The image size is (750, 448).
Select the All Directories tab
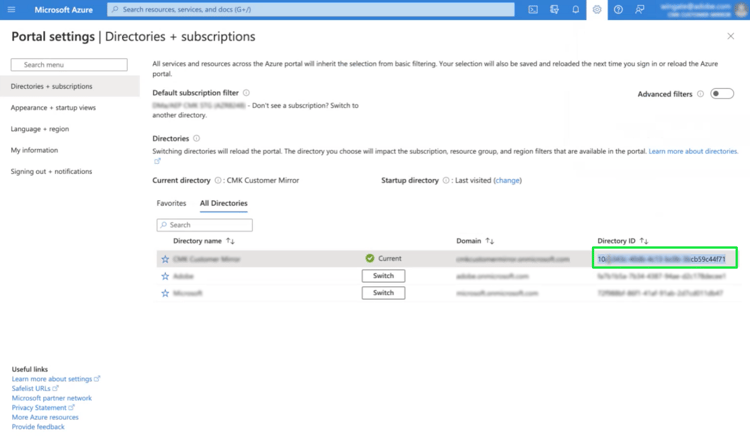click(x=223, y=203)
